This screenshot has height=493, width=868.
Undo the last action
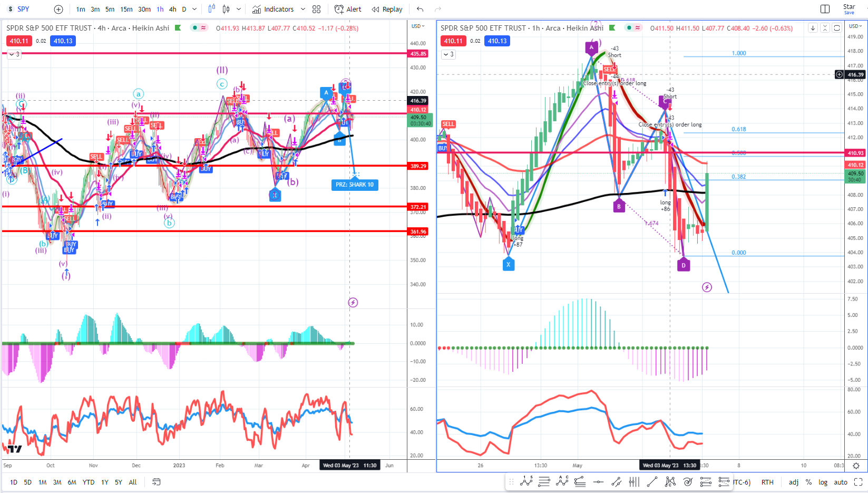pos(420,9)
